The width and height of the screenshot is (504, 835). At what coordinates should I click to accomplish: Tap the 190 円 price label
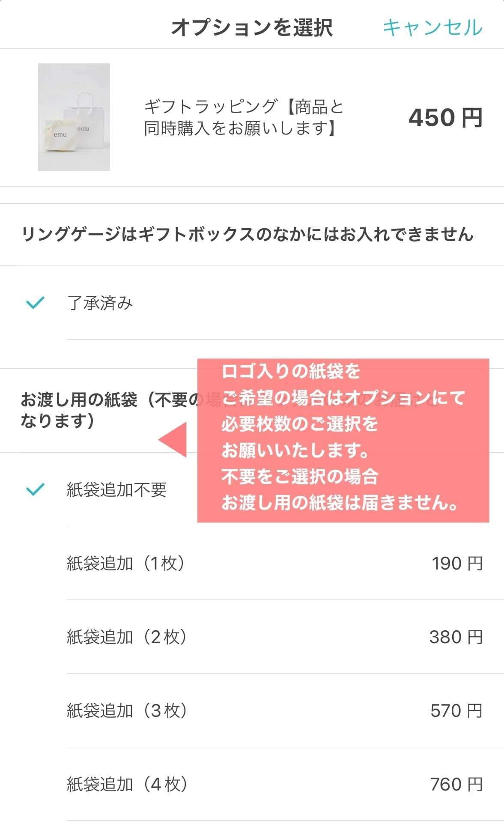(x=457, y=564)
